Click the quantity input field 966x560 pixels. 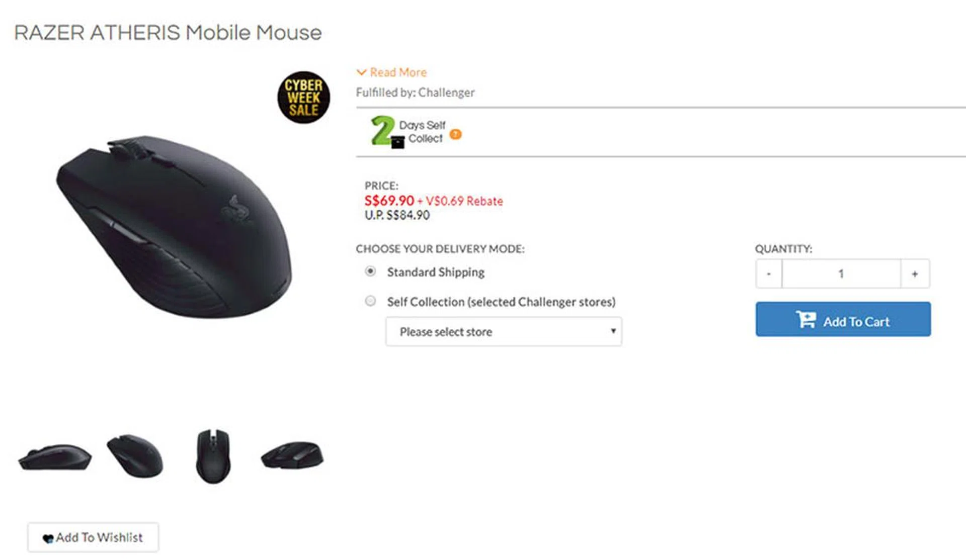coord(841,274)
